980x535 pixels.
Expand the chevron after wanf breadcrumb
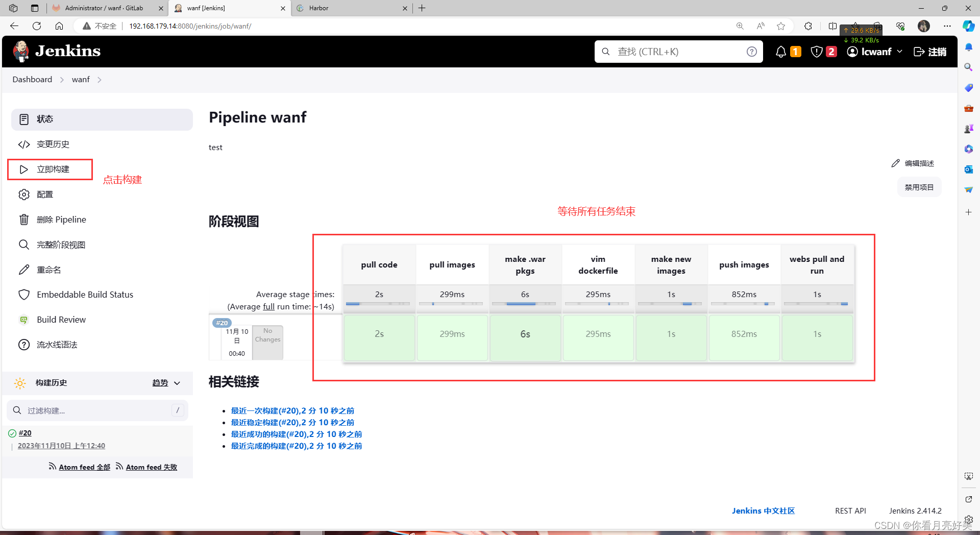100,80
